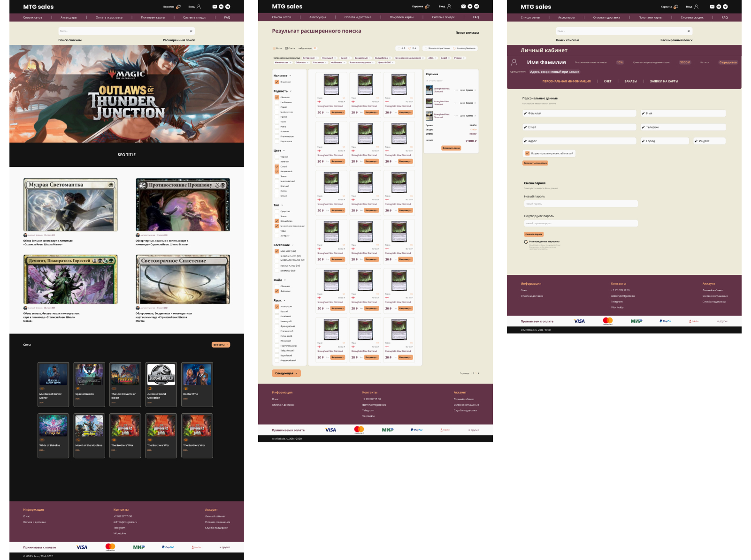Collapse the Тип filter section
Screen dimensions: 751x560
coord(282,205)
